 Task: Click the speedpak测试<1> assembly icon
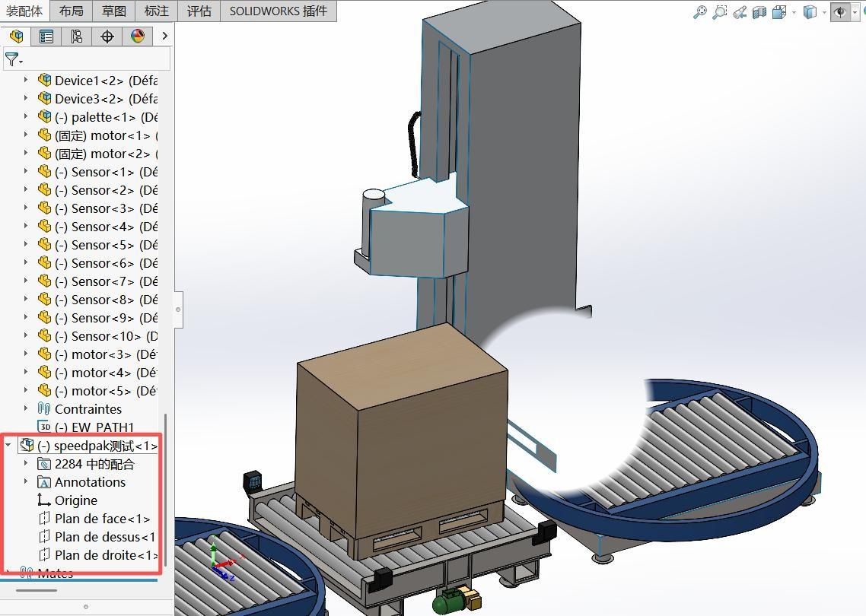pos(27,444)
